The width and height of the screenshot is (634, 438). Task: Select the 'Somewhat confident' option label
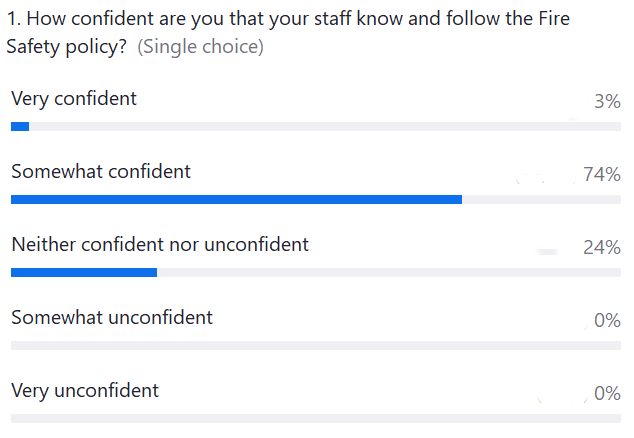click(x=101, y=171)
